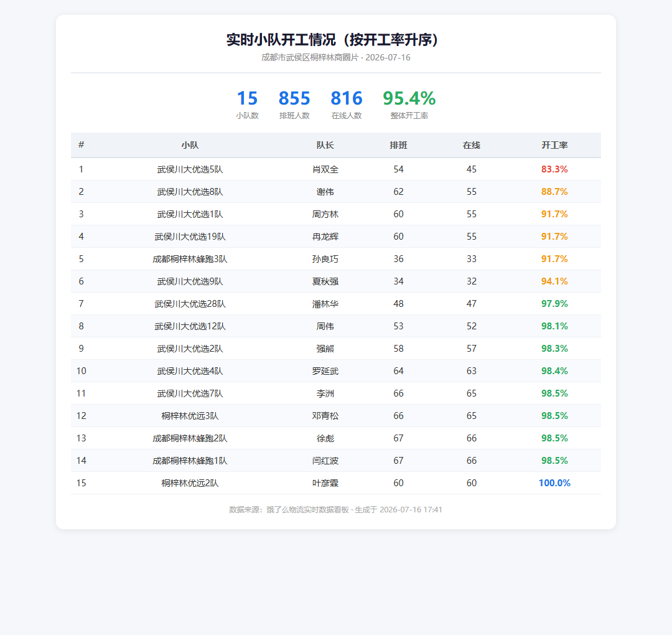The height and width of the screenshot is (635, 672).
Task: Select team 武侯川大优选2队
Action: click(x=190, y=349)
